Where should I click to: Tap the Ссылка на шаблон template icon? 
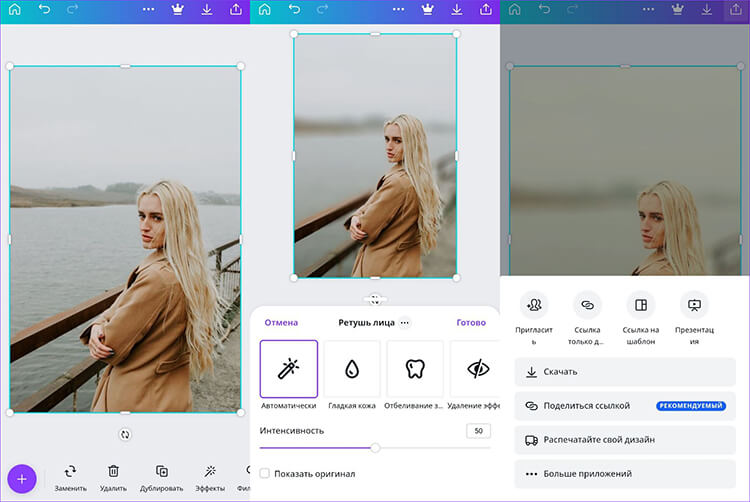[x=641, y=305]
